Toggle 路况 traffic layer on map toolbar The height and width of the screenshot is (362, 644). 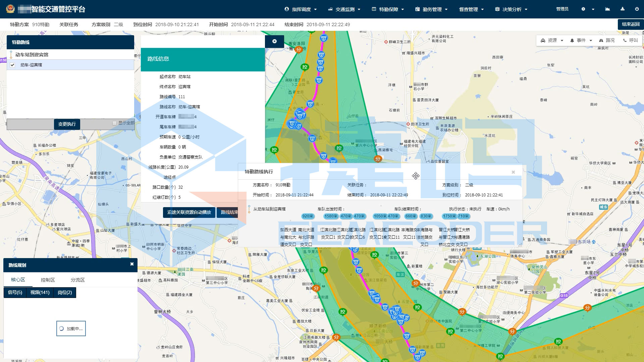[607, 40]
